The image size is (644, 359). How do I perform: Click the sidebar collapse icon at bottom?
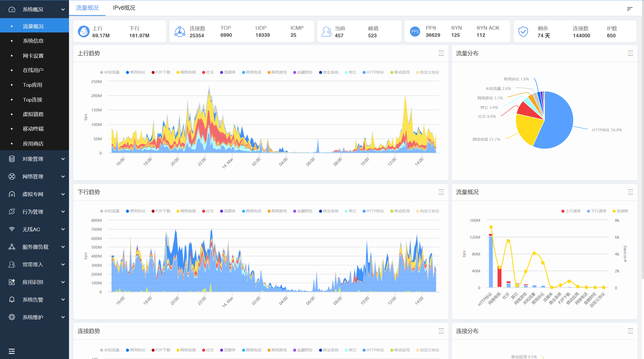tap(11, 351)
